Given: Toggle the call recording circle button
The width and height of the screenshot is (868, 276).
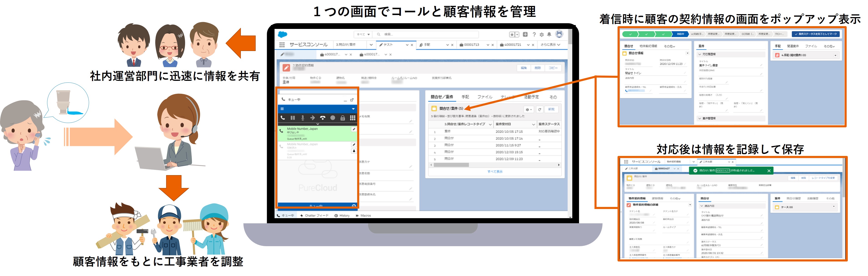Looking at the screenshot, I should (333, 118).
